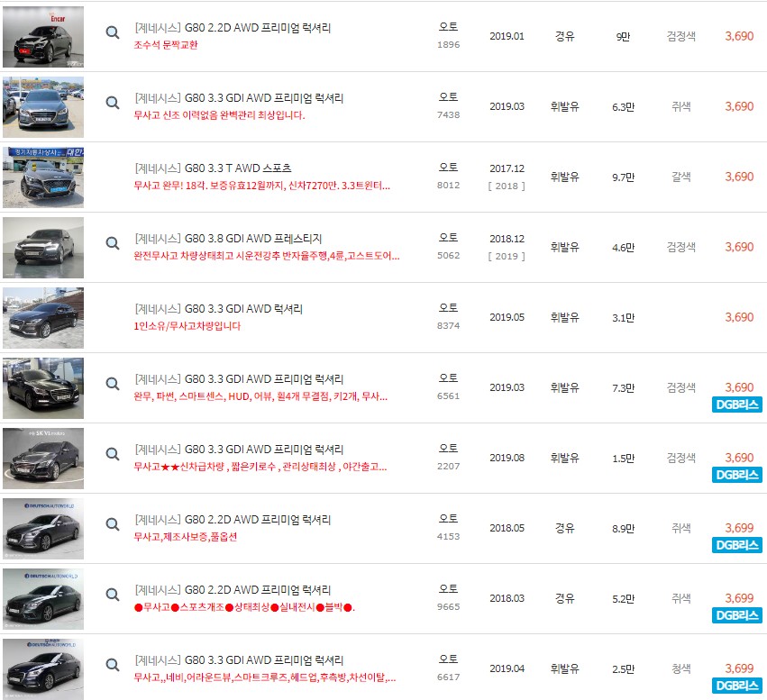The width and height of the screenshot is (767, 700).
Task: Click the 3,699 price of the 청색 car
Action: click(x=739, y=668)
